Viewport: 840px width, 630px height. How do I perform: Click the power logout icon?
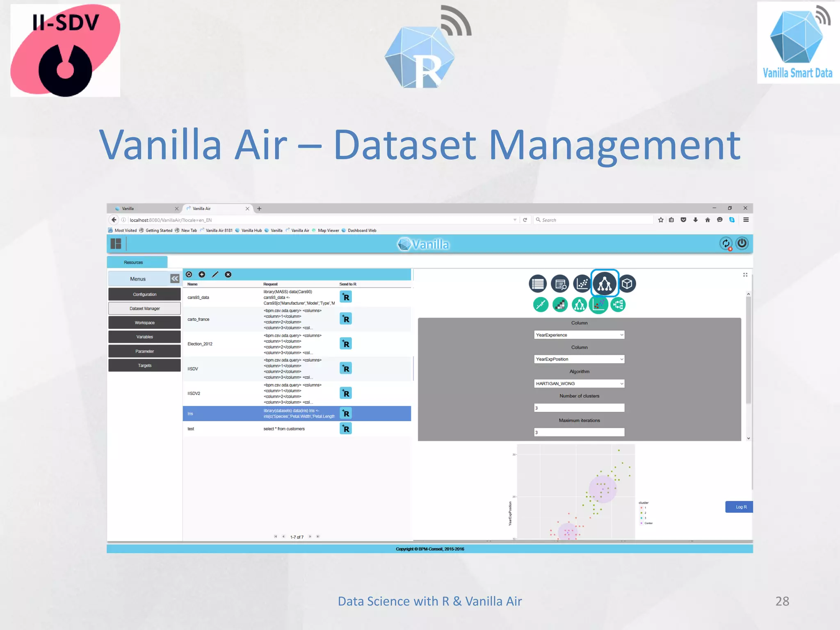click(x=742, y=243)
